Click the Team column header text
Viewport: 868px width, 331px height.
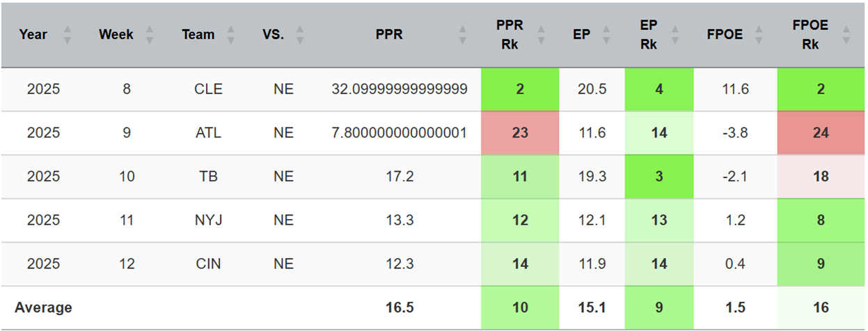coord(198,35)
